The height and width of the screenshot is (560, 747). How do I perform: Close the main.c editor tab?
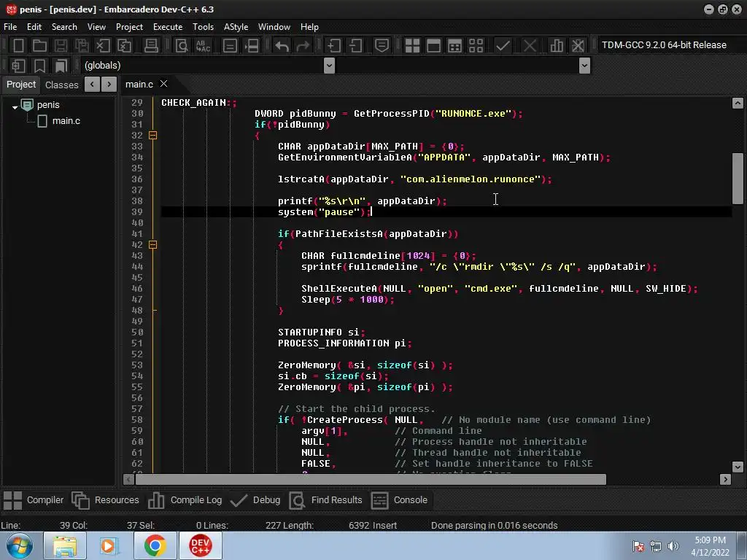pyautogui.click(x=164, y=84)
